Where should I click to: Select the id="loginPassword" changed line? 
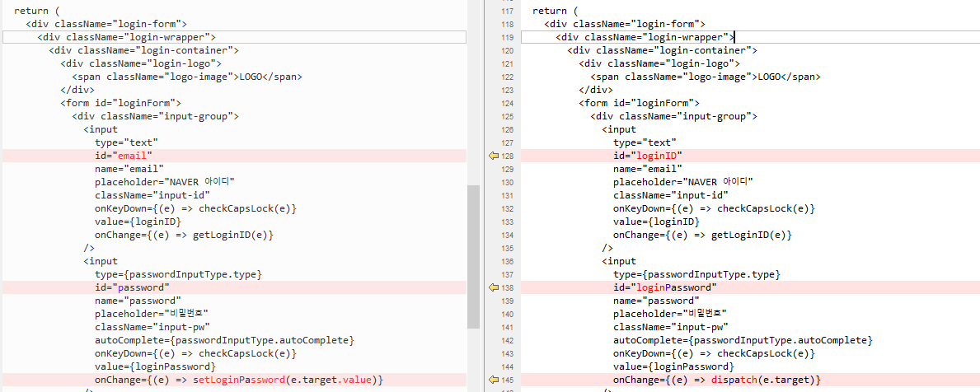[x=750, y=287]
